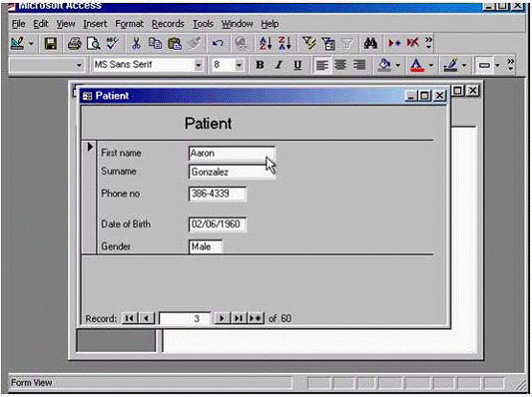Toggle Bold formatting button

click(260, 64)
